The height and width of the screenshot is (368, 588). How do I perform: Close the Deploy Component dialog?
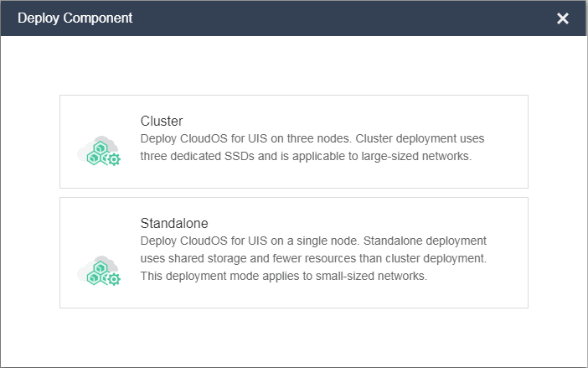pyautogui.click(x=563, y=18)
